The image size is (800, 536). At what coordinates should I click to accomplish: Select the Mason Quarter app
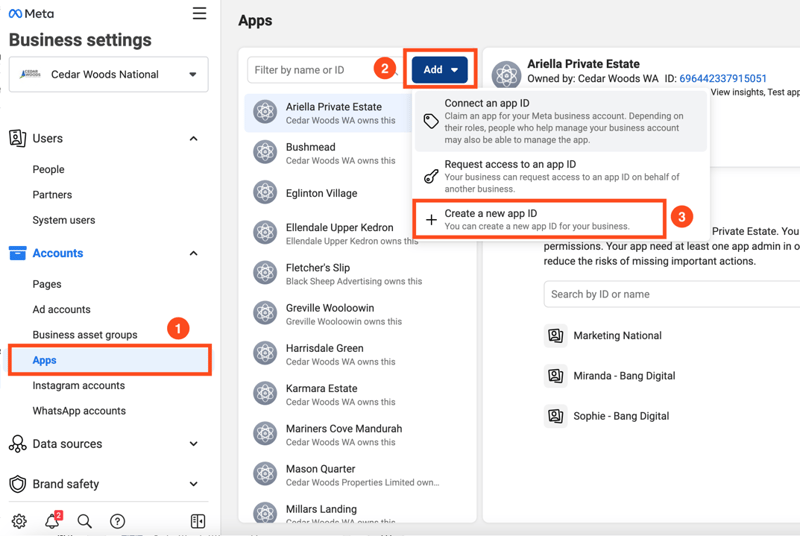(357, 475)
